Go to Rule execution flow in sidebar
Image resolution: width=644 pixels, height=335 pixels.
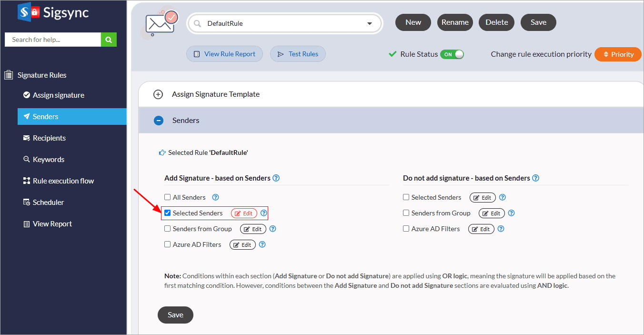pyautogui.click(x=63, y=181)
